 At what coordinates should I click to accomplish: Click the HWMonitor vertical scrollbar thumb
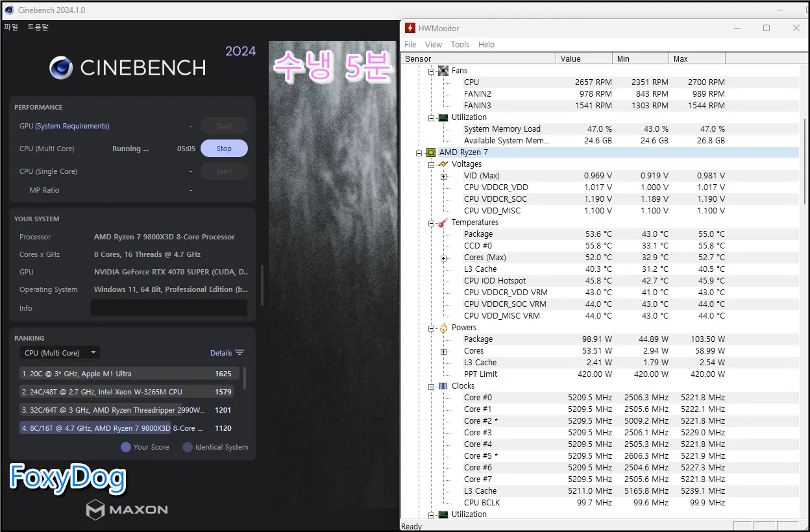(x=805, y=162)
